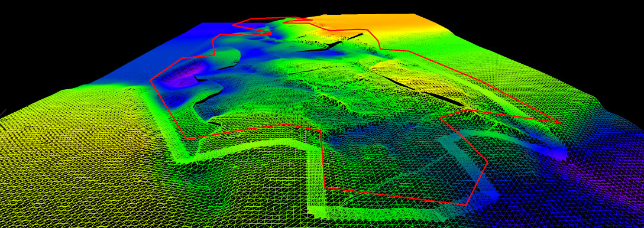Select the red boundary vertex at the top edge
This screenshot has height=228, width=644.
pos(295,18)
